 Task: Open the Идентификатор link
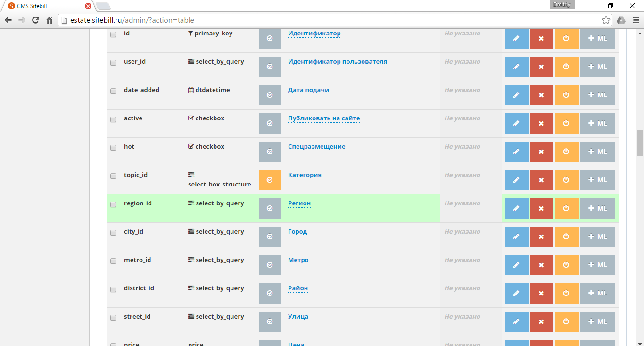314,34
